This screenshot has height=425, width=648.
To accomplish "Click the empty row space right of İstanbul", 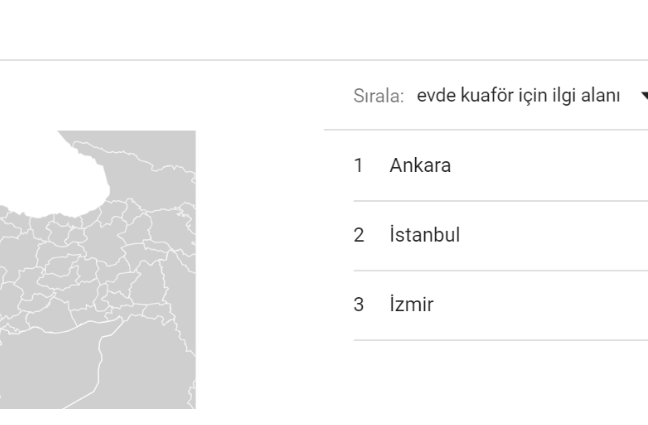I will click(554, 235).
